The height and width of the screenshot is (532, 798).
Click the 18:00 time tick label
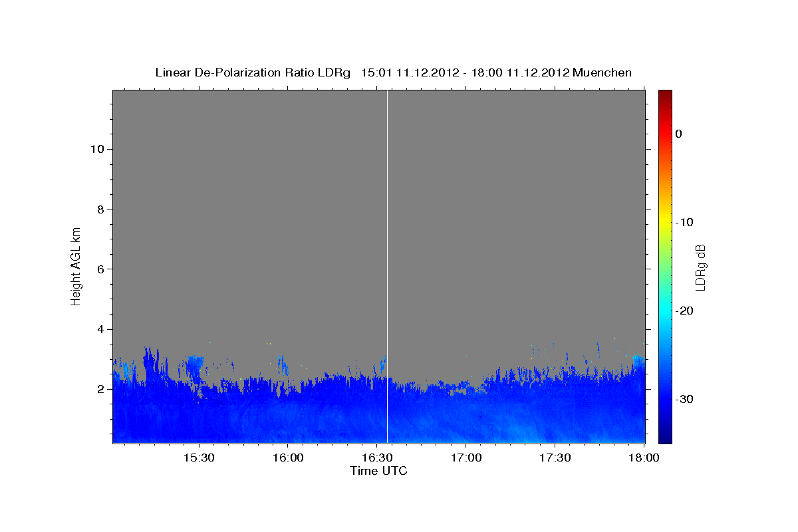644,458
